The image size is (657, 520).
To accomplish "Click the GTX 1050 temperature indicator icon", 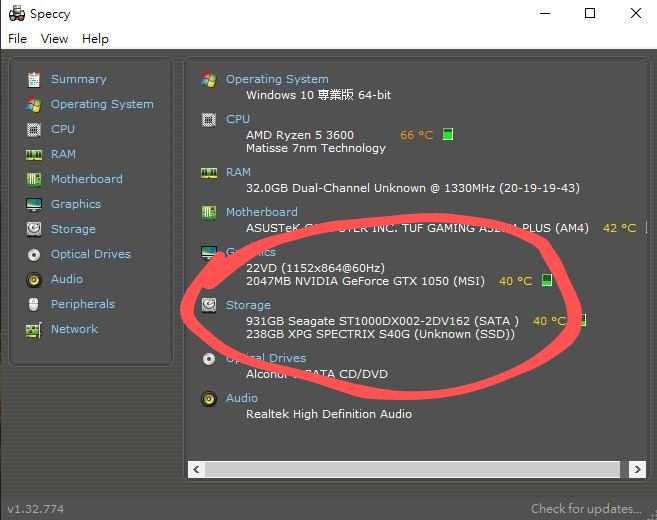I will coord(547,281).
